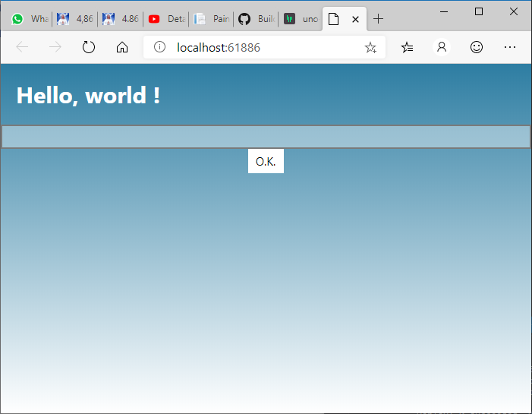Image resolution: width=532 pixels, height=414 pixels.
Task: Switch to the 4.86 tab
Action: click(121, 19)
